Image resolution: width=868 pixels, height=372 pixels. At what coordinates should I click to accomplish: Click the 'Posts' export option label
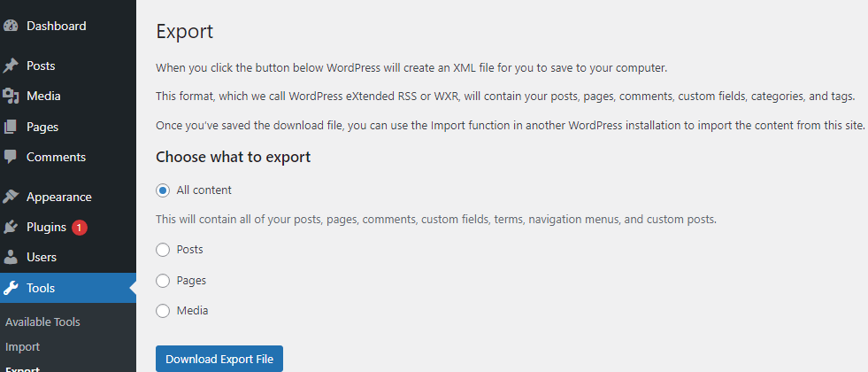(x=190, y=250)
